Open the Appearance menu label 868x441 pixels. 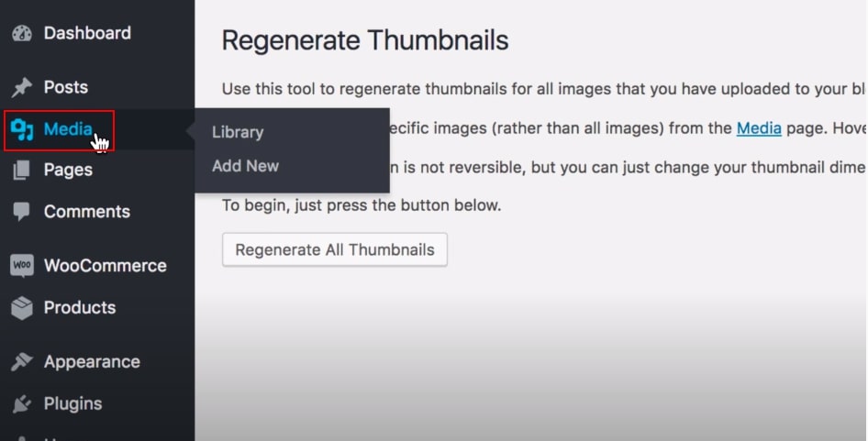[x=92, y=362]
